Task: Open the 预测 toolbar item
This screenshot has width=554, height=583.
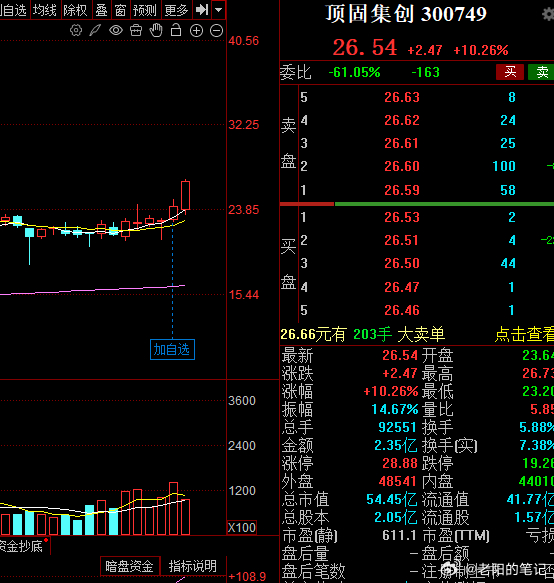Action: [145, 10]
